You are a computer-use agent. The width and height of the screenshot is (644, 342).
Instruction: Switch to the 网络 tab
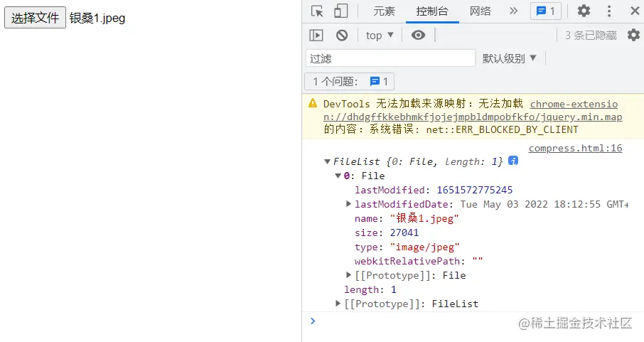(480, 11)
